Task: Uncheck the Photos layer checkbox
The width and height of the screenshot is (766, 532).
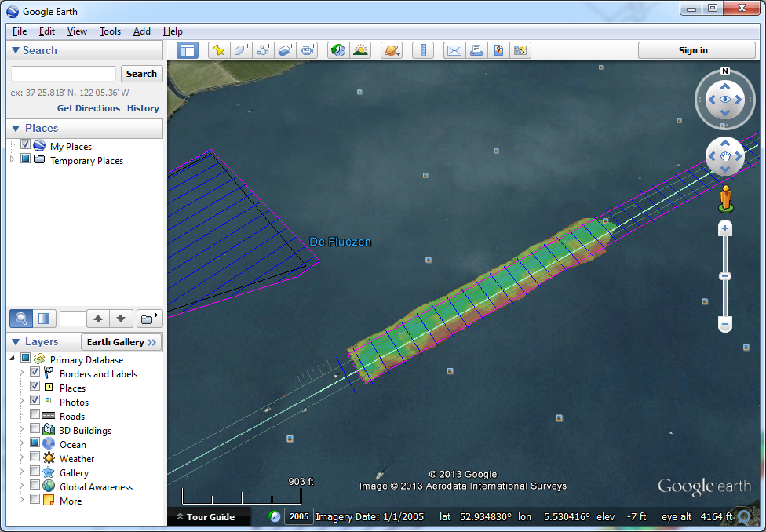Action: (x=35, y=401)
